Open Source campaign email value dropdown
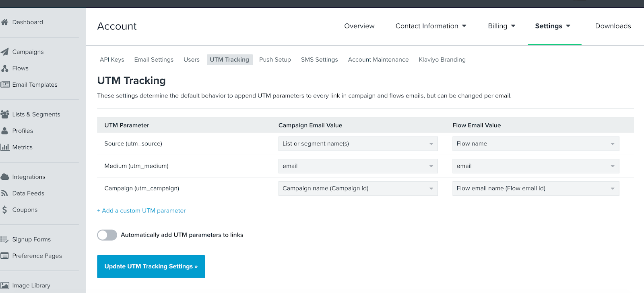Image resolution: width=644 pixels, height=293 pixels. (358, 144)
